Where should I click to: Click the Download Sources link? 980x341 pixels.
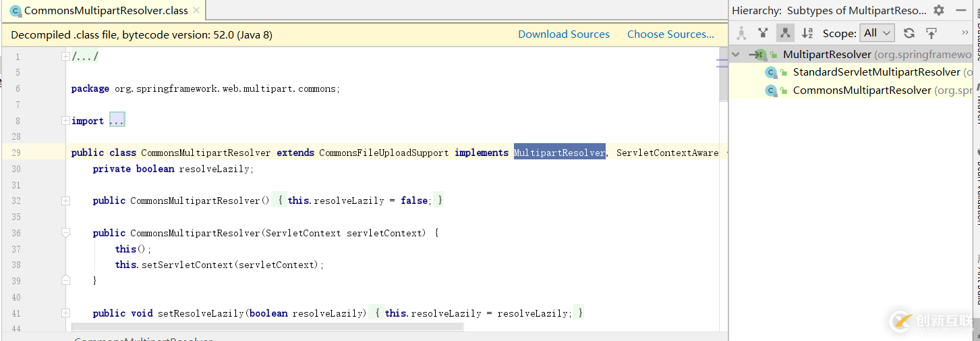(x=563, y=34)
